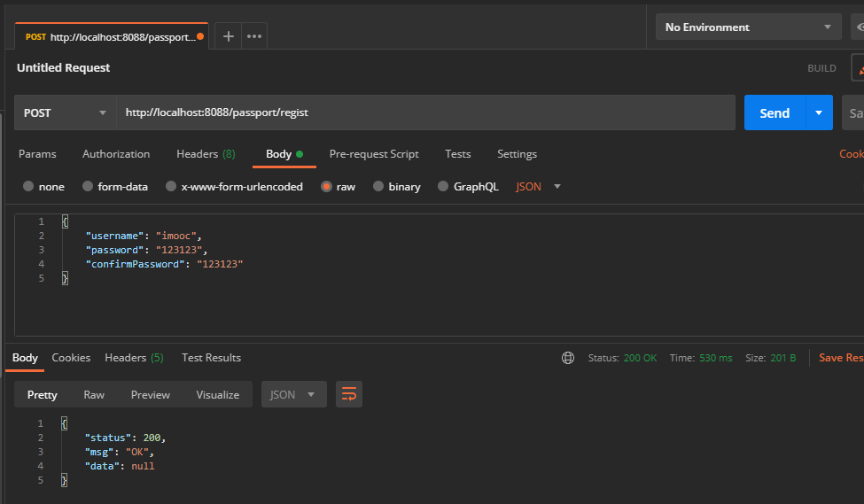Click the opening brace fold marker in request body
This screenshot has height=504, width=864.
[65, 221]
